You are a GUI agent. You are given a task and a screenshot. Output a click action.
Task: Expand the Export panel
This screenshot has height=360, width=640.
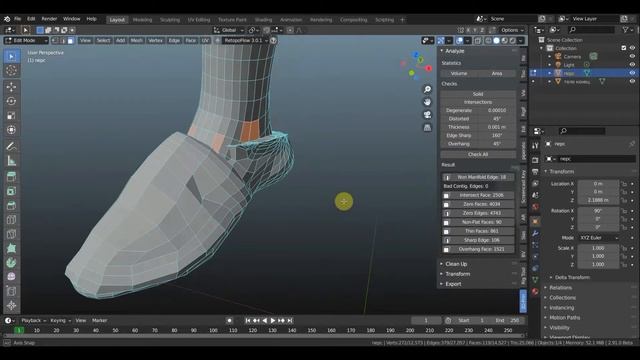pyautogui.click(x=453, y=284)
